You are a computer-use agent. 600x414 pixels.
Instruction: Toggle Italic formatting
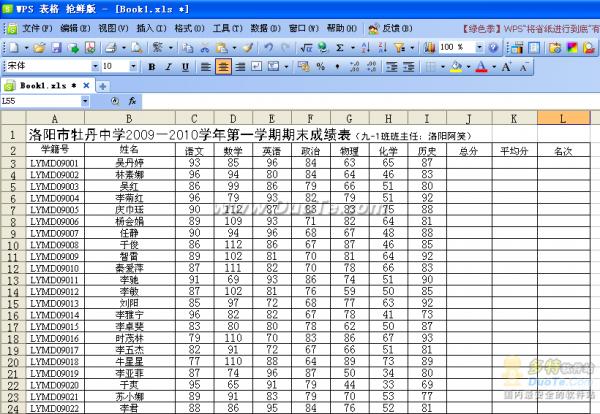pos(169,66)
